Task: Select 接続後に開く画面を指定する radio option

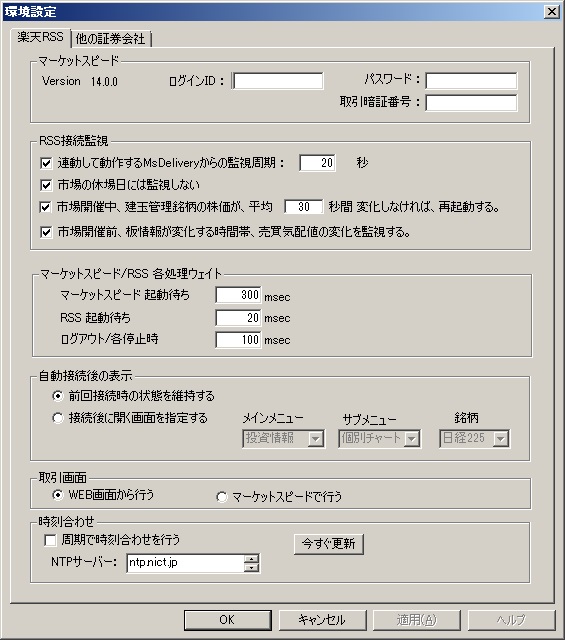Action: pyautogui.click(x=58, y=418)
